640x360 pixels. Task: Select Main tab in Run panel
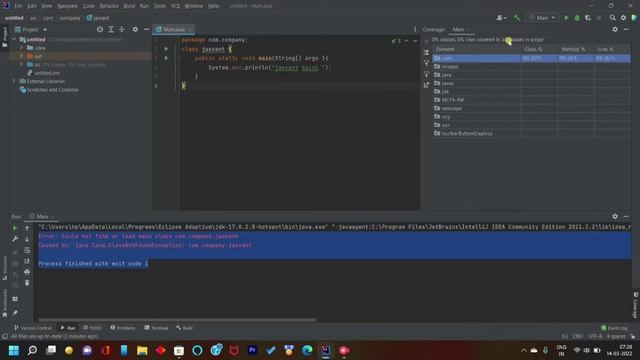42,216
